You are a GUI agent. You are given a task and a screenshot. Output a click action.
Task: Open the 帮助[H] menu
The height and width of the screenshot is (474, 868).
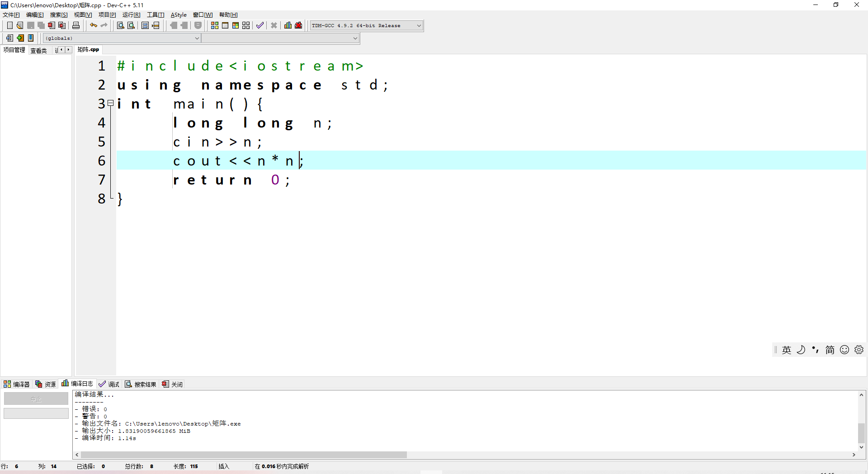click(x=228, y=15)
